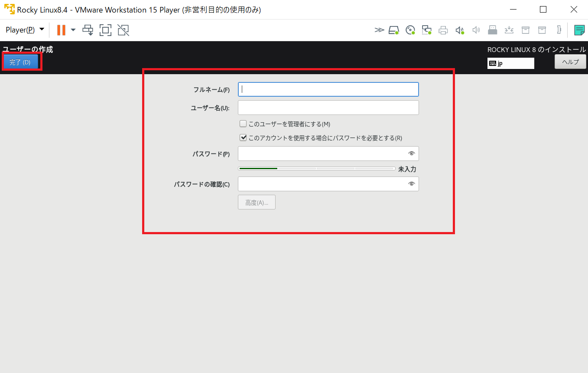Pause the virtual machine with the orange icon
588x373 pixels.
click(x=61, y=30)
